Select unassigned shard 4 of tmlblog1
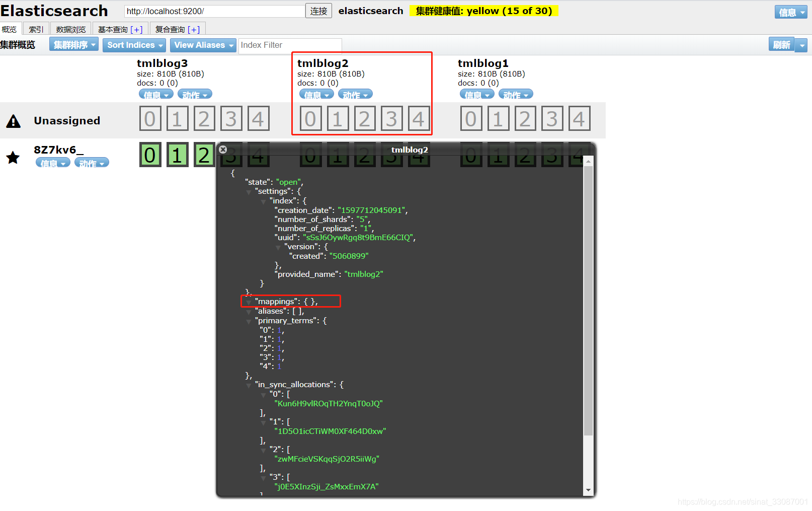The height and width of the screenshot is (511, 812). point(579,119)
